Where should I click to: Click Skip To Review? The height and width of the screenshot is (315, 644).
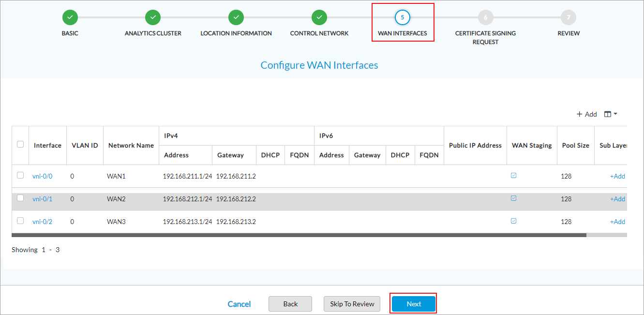(x=352, y=304)
